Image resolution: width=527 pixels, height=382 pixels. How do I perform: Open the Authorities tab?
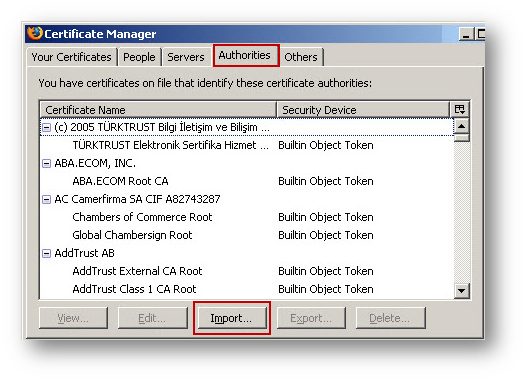[x=245, y=55]
